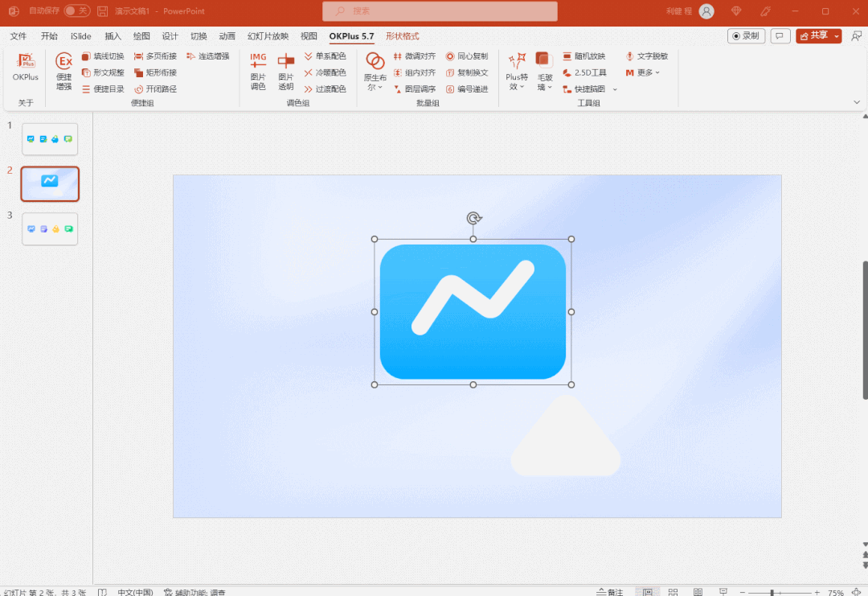Click the user account avatar
This screenshot has height=596, width=868.
point(706,11)
